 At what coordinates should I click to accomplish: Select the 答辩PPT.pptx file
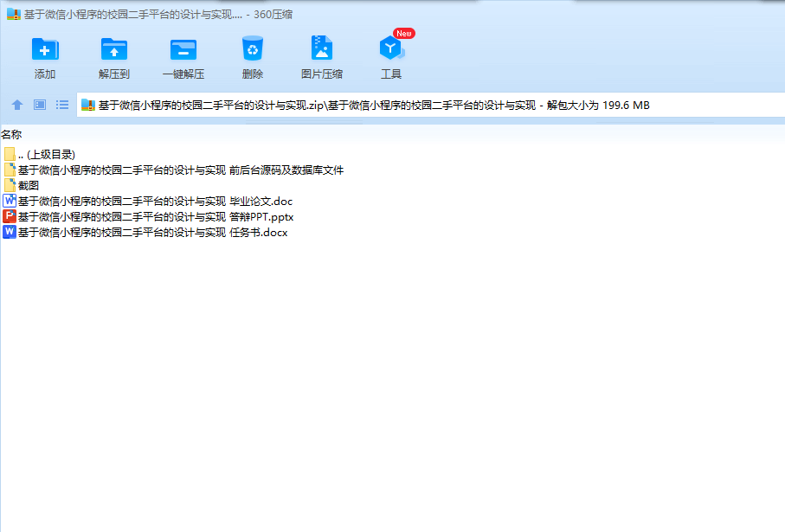[148, 217]
